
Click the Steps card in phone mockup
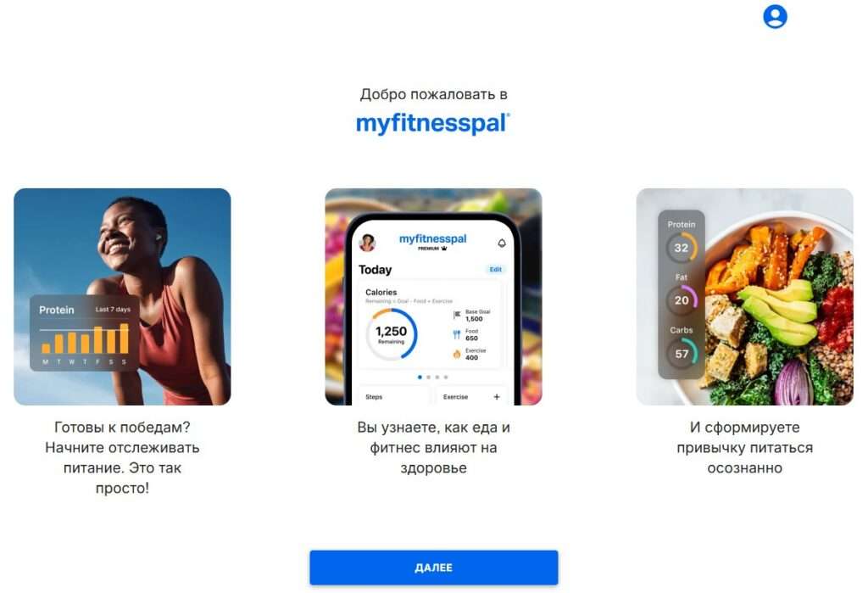[393, 395]
